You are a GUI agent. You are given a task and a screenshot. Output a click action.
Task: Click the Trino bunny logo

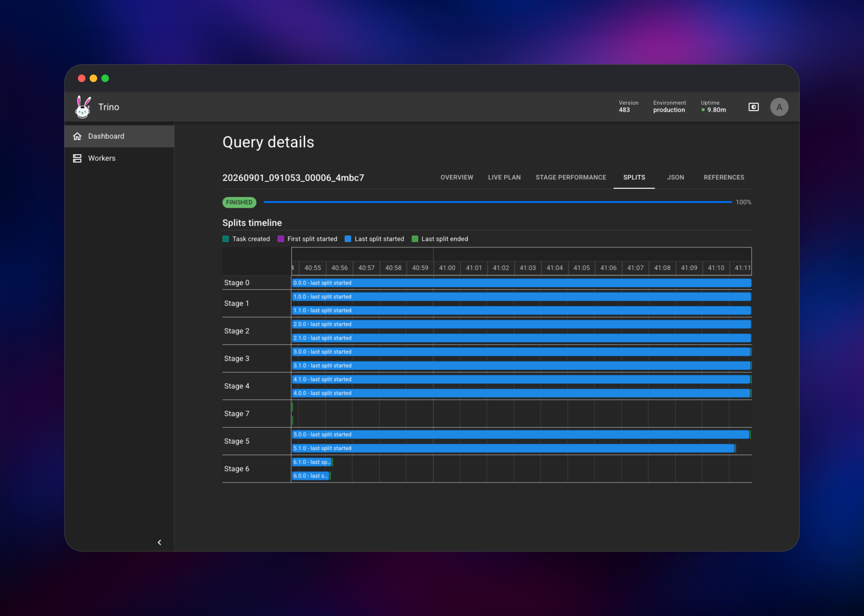(x=83, y=107)
